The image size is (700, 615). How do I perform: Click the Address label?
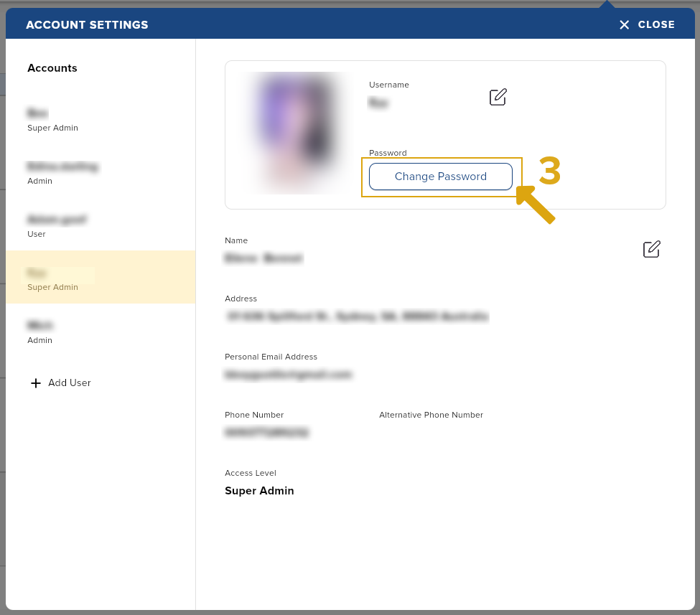tap(241, 299)
